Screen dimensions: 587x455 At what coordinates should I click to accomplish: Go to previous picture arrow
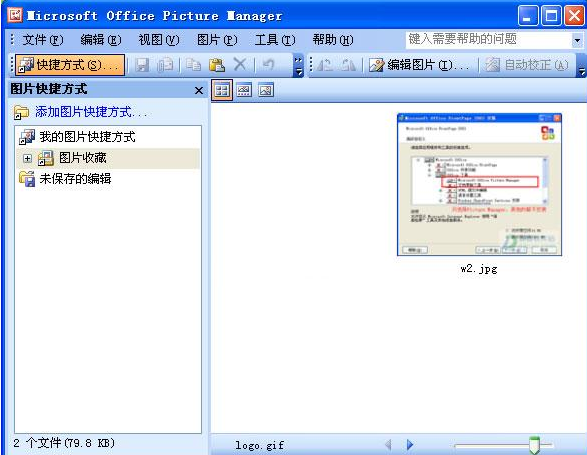[388, 445]
